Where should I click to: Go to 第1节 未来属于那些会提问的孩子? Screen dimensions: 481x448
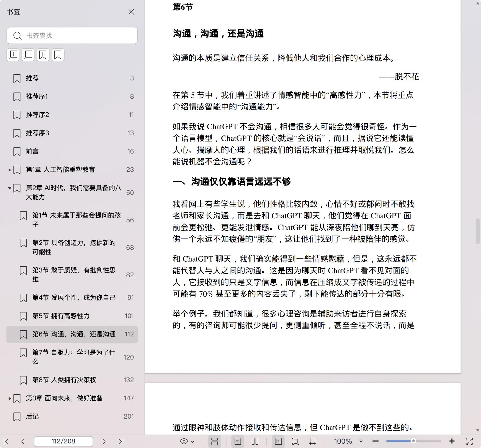(72, 220)
